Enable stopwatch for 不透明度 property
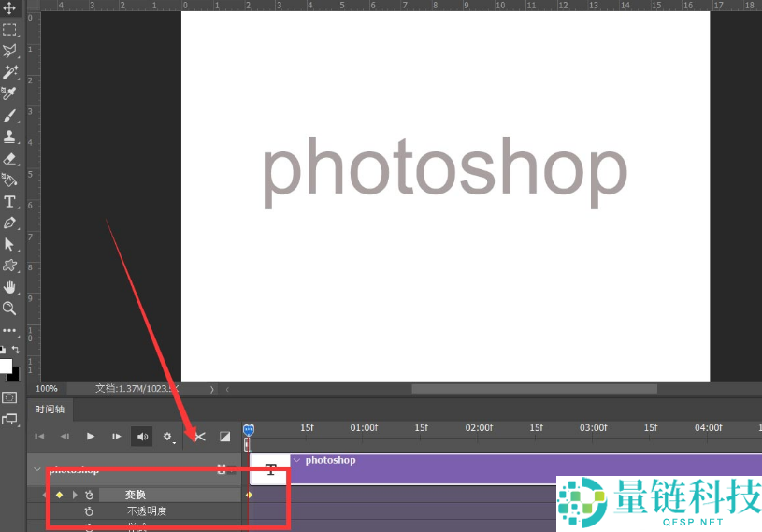Screen dimensions: 762x532 click(x=90, y=511)
